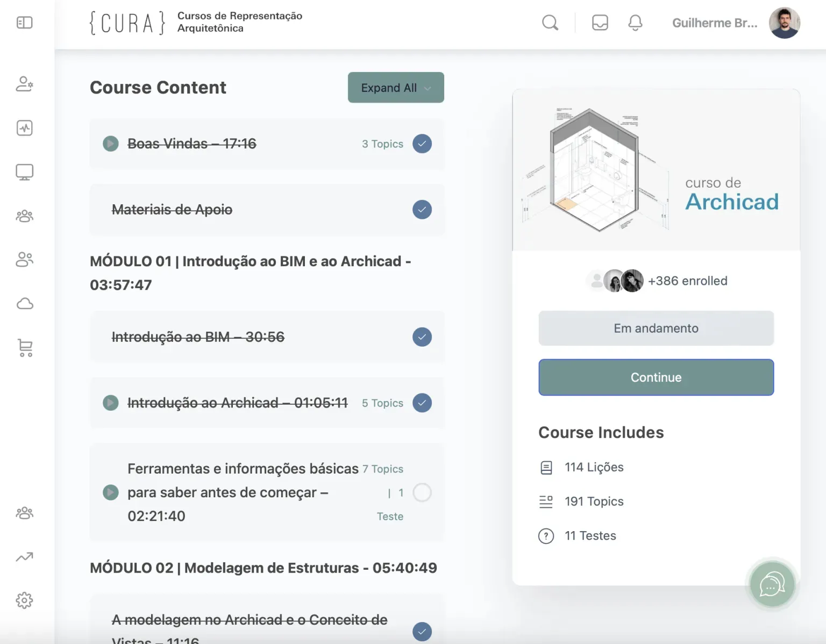Click the +386 enrolled text
Screen dimensions: 826x644
[x=687, y=281]
